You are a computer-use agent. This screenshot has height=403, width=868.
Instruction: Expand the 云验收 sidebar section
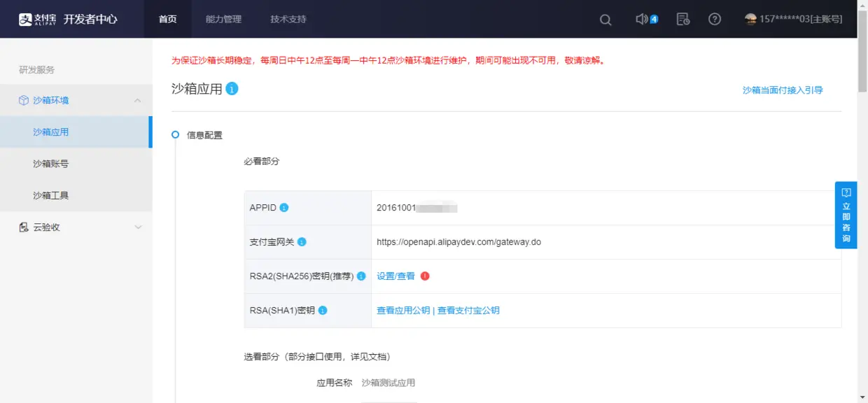coord(138,227)
